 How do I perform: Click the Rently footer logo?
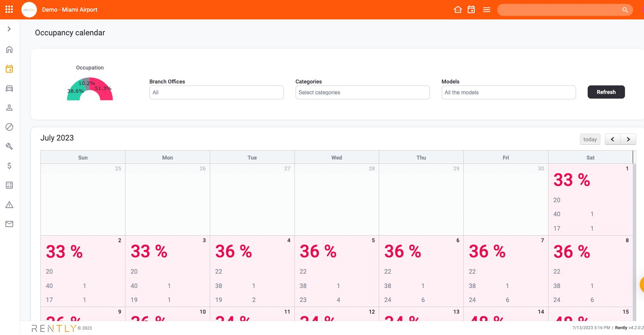pos(54,328)
